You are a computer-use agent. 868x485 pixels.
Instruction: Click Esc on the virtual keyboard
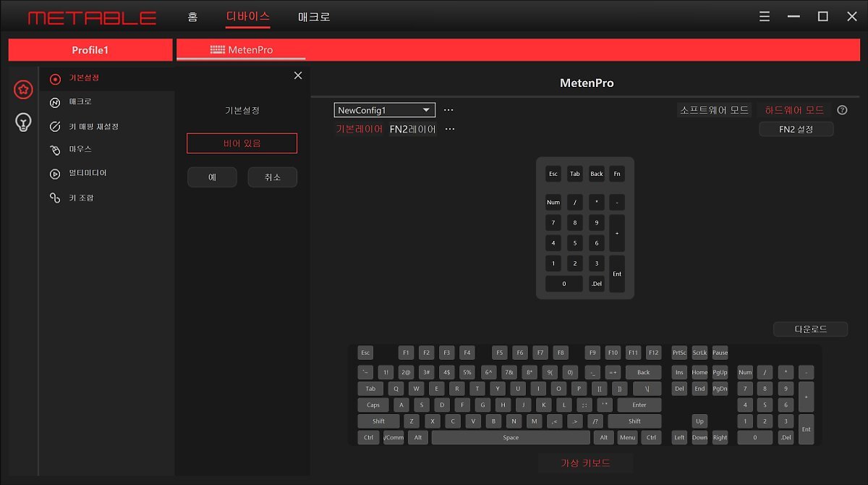tap(365, 353)
